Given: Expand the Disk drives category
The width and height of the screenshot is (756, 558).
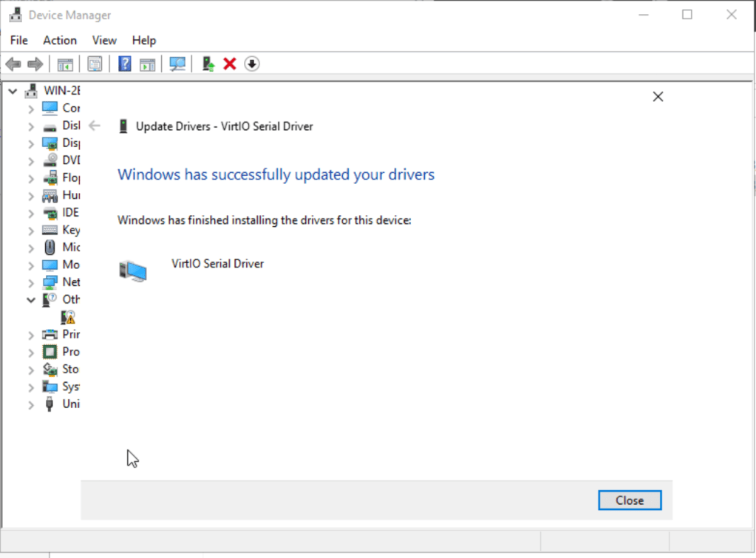Looking at the screenshot, I should (x=31, y=126).
